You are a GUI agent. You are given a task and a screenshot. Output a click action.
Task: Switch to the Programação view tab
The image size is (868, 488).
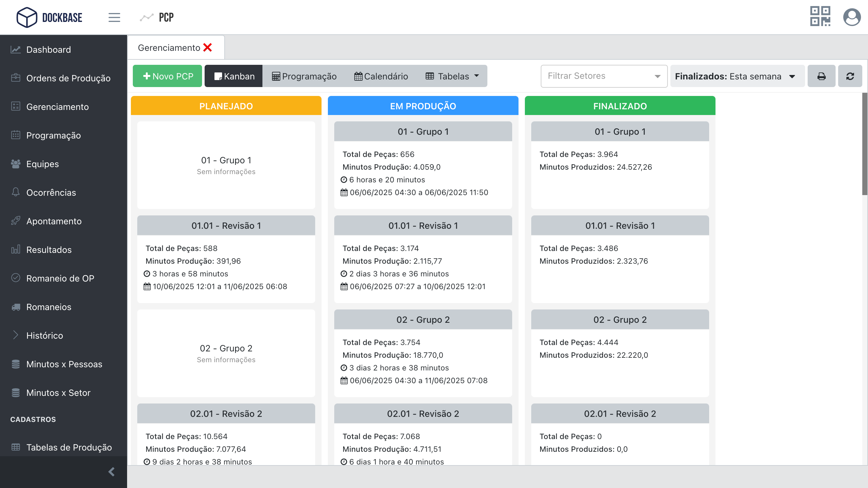pos(304,76)
